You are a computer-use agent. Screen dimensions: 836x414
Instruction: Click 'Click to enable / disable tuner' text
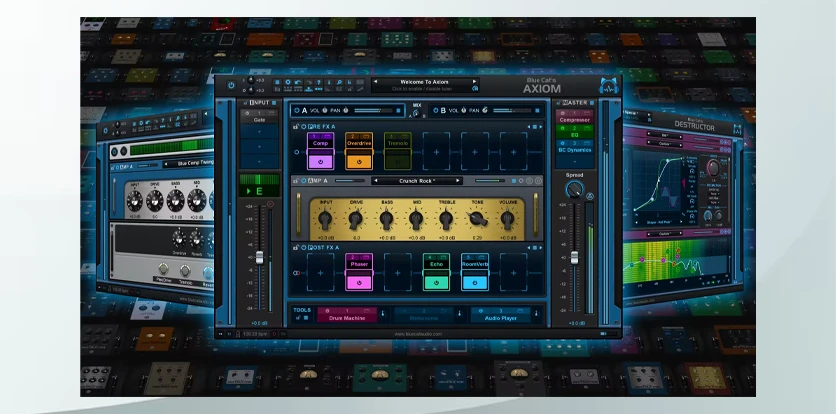pyautogui.click(x=422, y=89)
